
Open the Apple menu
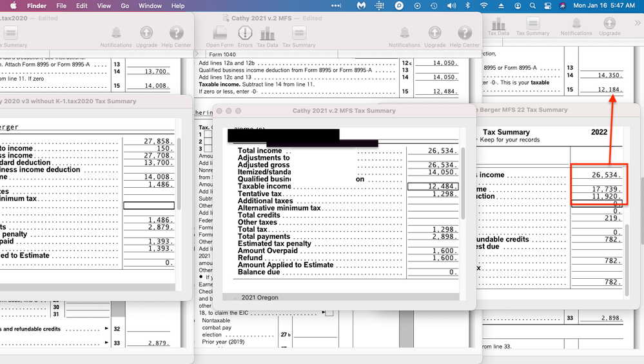[x=13, y=5]
